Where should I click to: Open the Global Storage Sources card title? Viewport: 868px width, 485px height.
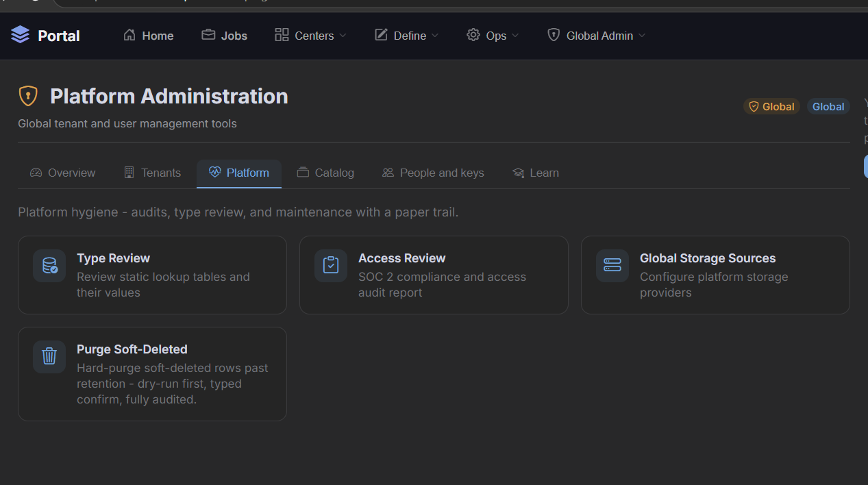click(x=708, y=258)
